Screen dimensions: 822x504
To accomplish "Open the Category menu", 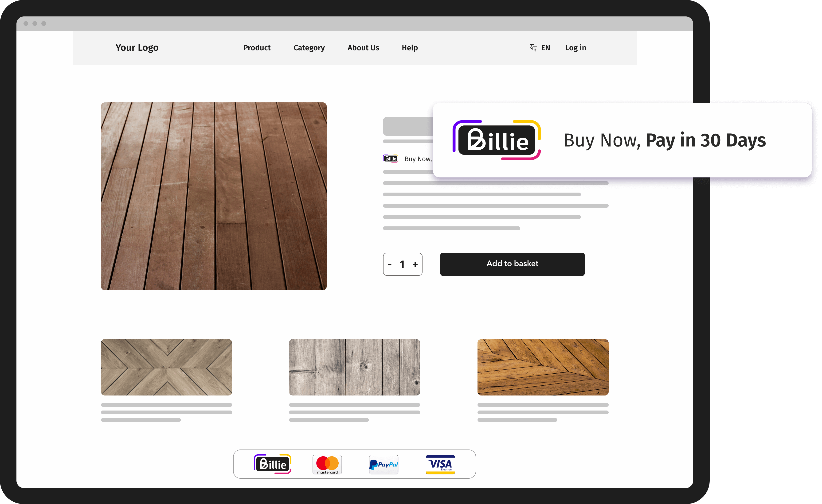I will 309,48.
